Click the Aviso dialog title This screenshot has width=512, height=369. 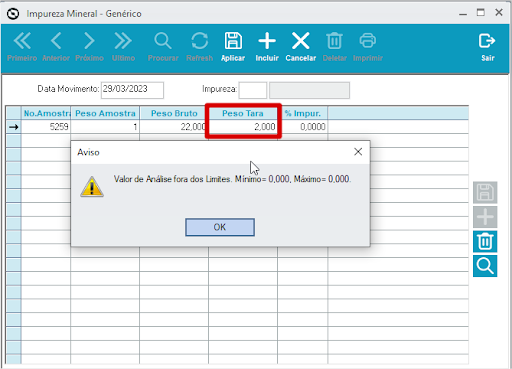(88, 152)
